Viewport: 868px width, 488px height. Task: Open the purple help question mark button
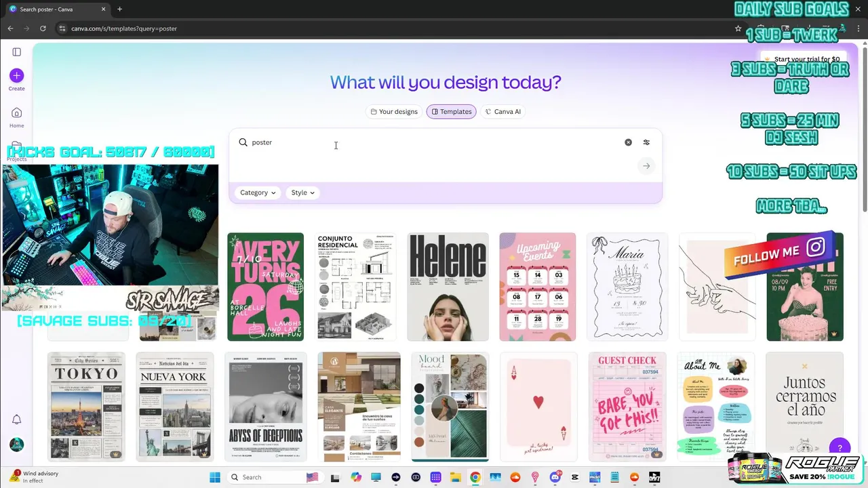click(x=840, y=447)
